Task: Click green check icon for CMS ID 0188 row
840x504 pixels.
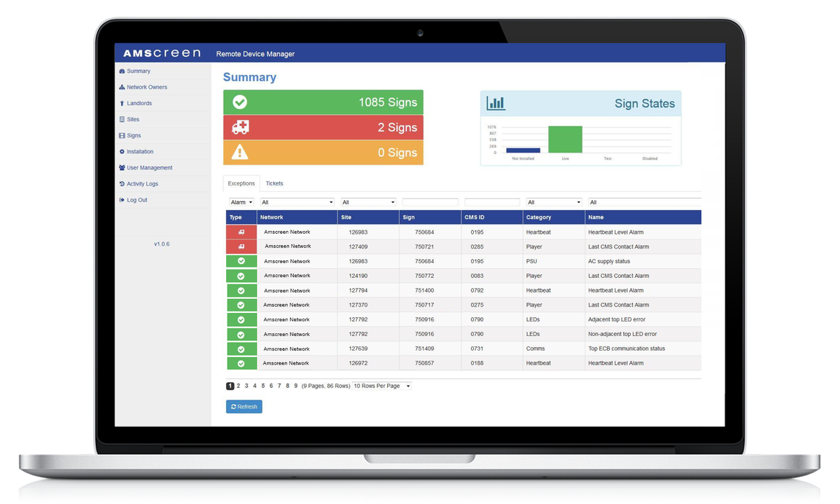Action: [x=241, y=363]
